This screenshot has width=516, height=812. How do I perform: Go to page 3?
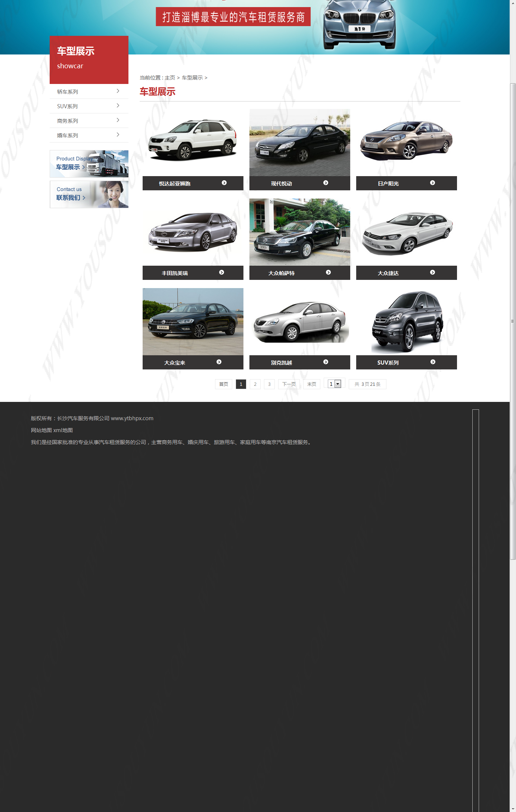269,384
